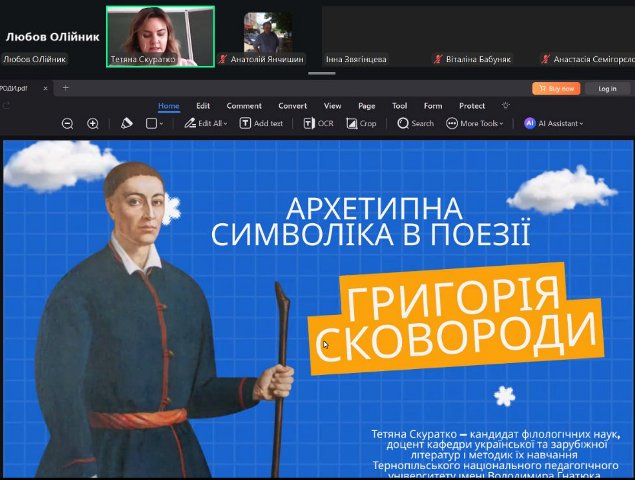635x480 pixels.
Task: Click the More Tools ellipsis icon
Action: tap(452, 123)
